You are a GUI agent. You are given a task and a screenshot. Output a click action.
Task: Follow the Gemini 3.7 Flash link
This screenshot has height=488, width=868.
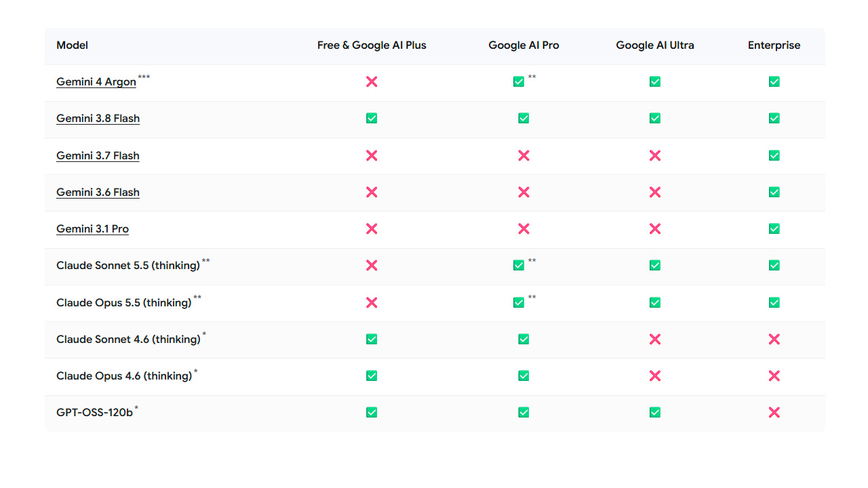pos(98,156)
